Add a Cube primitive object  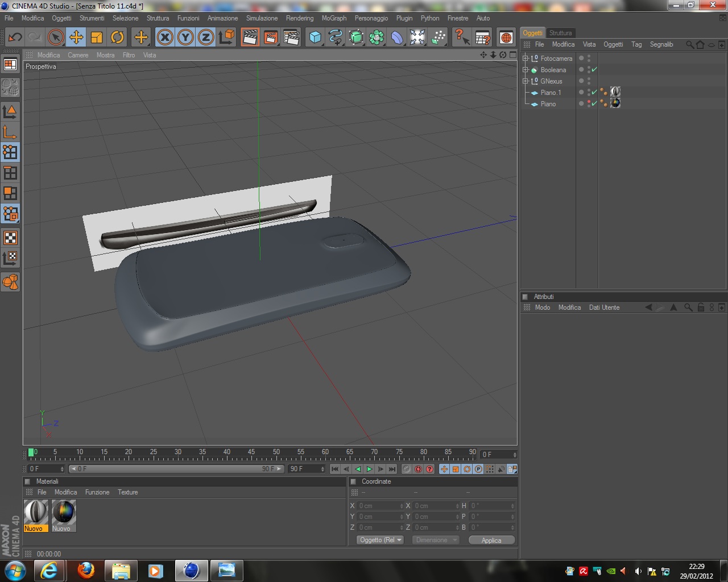pos(315,38)
